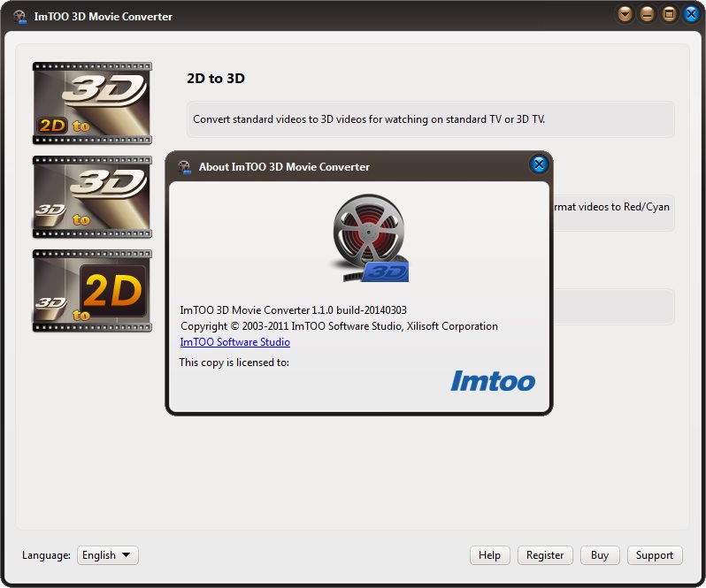The height and width of the screenshot is (588, 706).
Task: Click the Copyright 2003-2011 line
Action: tap(339, 326)
